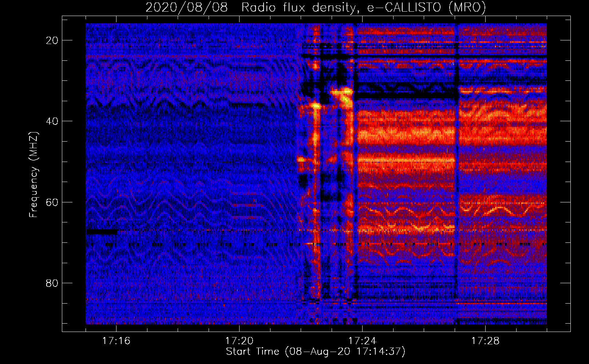Image resolution: width=589 pixels, height=364 pixels.
Task: Select the 'Frequency (MHZ)' axis label
Action: coord(33,175)
